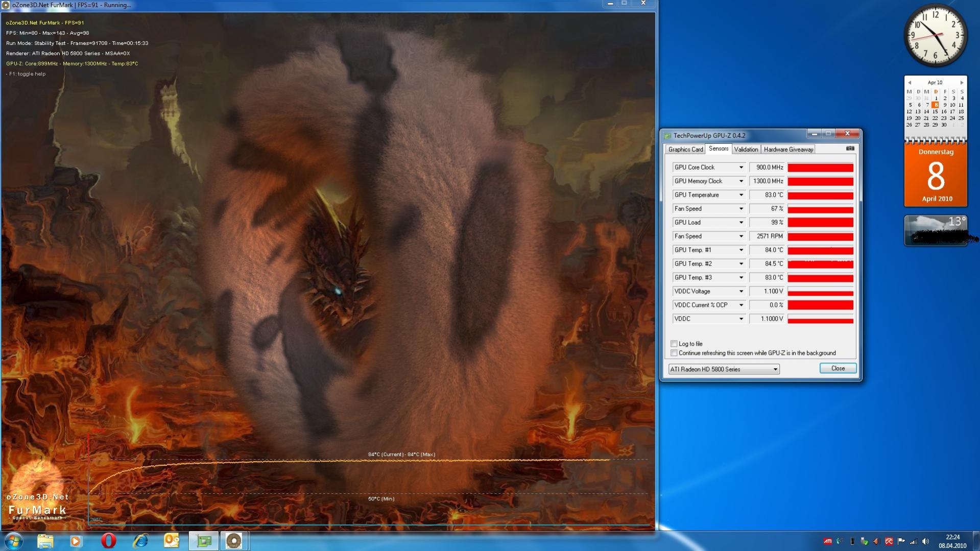
Task: Launch Windows Media Player from the taskbar
Action: tap(76, 541)
